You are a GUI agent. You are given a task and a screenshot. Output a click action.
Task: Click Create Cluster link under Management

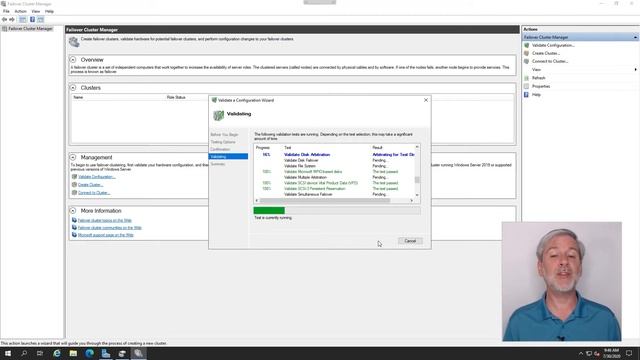[90, 185]
